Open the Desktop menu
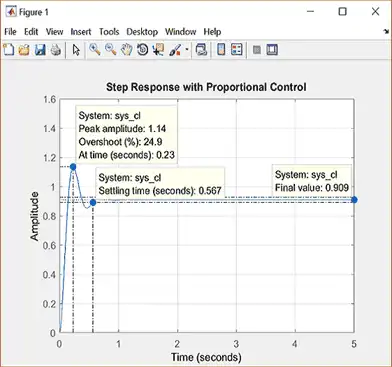The image size is (392, 367). point(142,32)
